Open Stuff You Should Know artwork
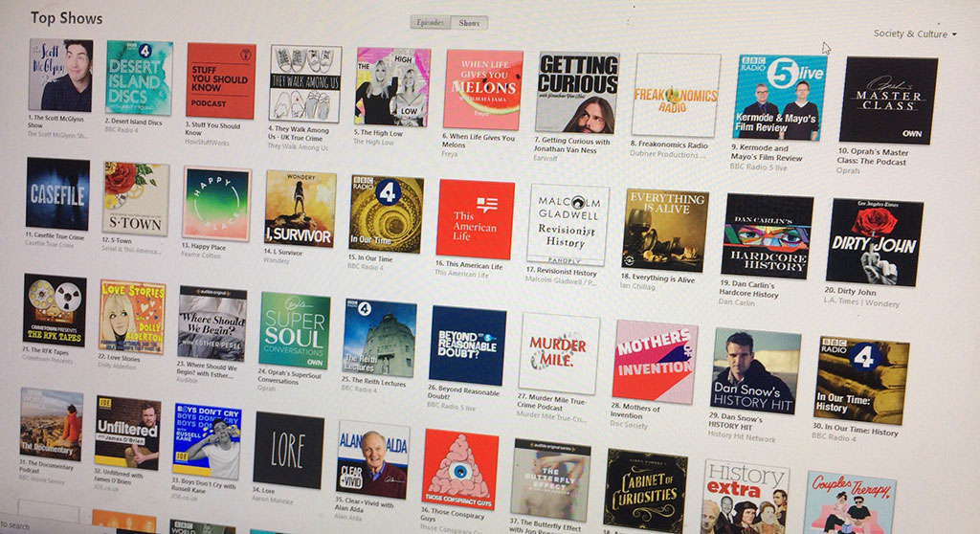Image resolution: width=980 pixels, height=534 pixels. pyautogui.click(x=221, y=80)
